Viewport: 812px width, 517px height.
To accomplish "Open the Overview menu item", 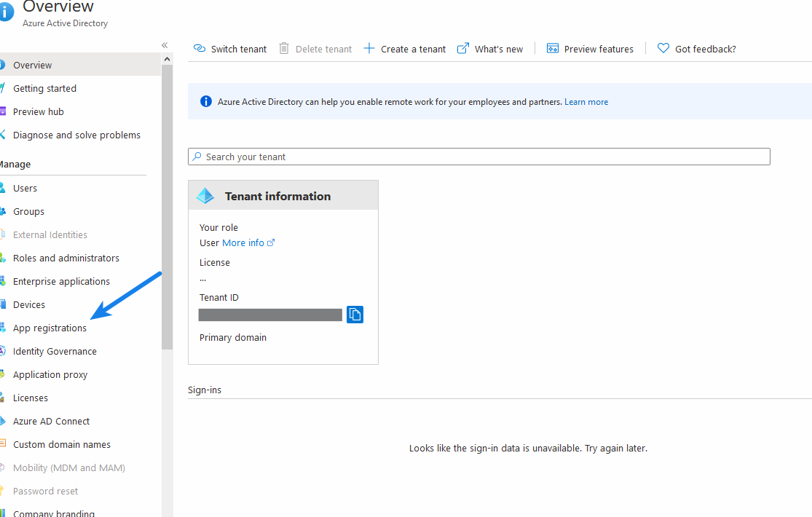I will tap(80, 65).
